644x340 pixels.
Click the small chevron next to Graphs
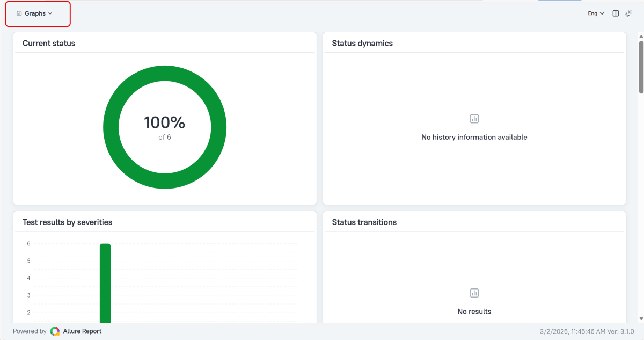tap(50, 13)
